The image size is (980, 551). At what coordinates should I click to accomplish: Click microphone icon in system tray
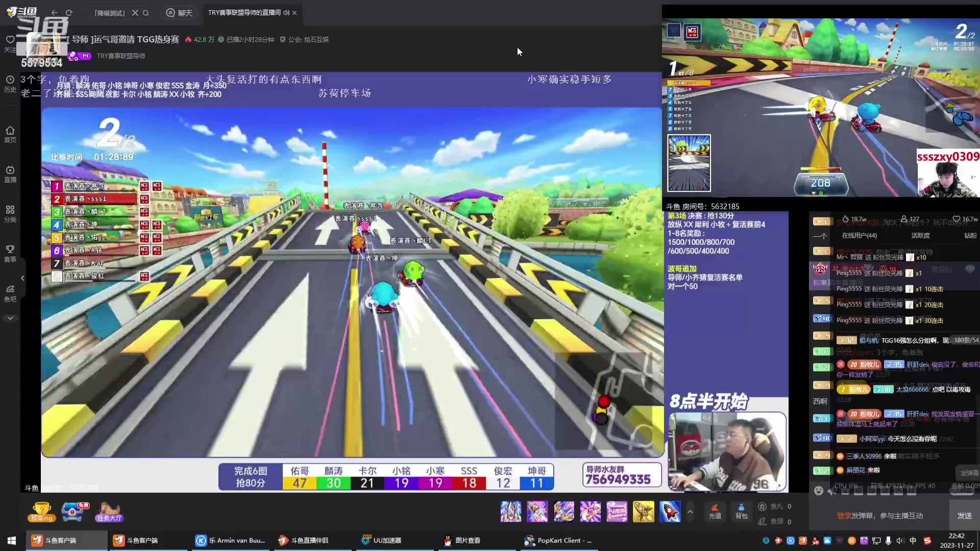coord(889,540)
